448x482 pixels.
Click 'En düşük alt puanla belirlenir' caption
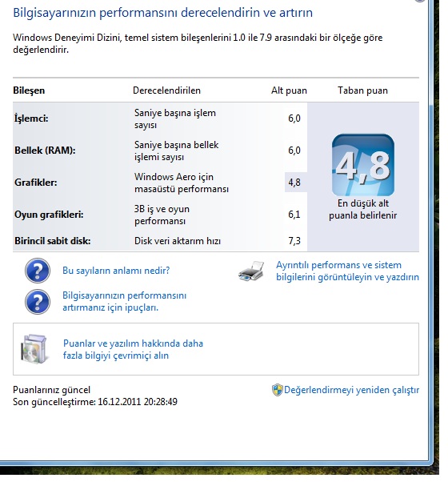(362, 209)
